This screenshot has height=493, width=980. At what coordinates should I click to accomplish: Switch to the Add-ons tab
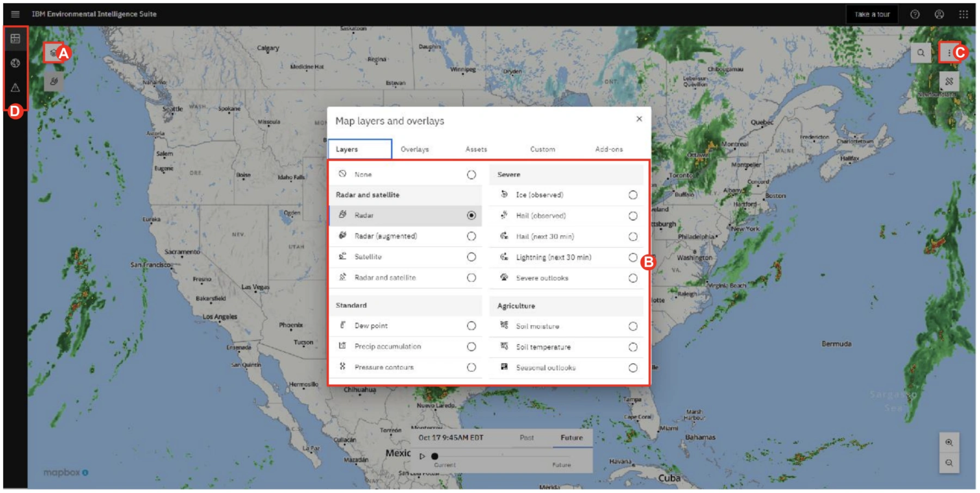[609, 149]
